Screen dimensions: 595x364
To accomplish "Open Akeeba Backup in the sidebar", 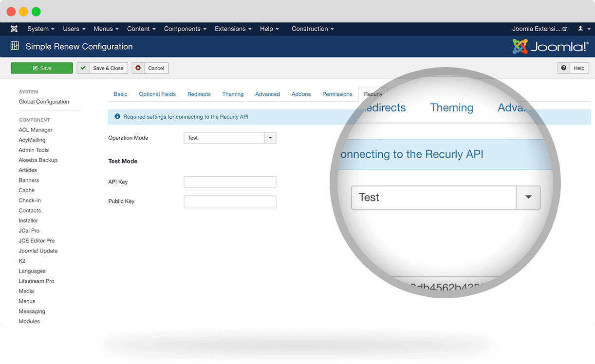I will [x=38, y=160].
